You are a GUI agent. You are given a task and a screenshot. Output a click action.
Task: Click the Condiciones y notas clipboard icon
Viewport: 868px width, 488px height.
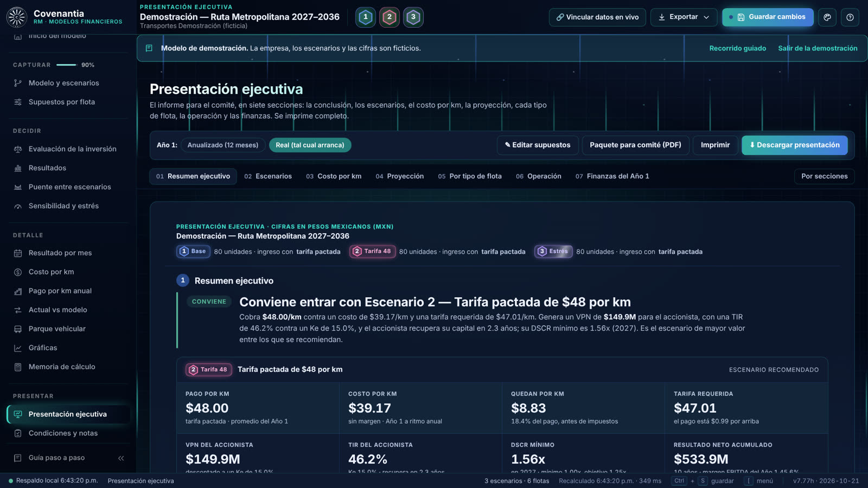(x=18, y=433)
